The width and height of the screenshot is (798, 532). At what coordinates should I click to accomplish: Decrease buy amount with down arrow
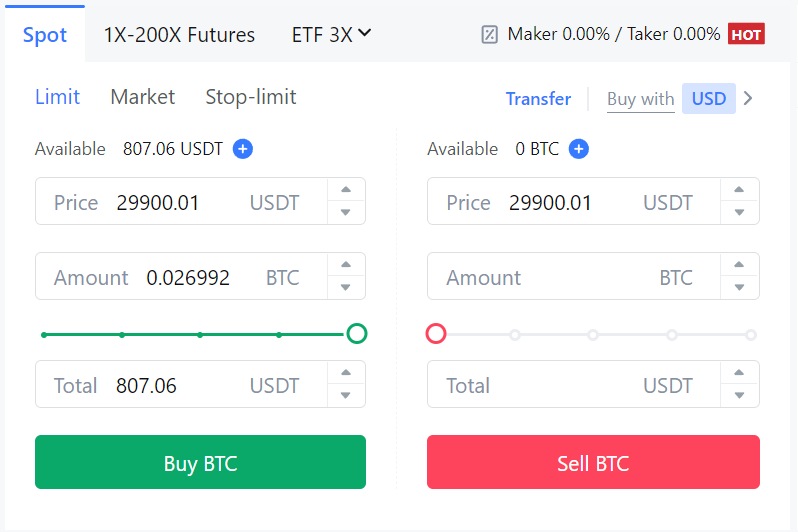click(345, 287)
